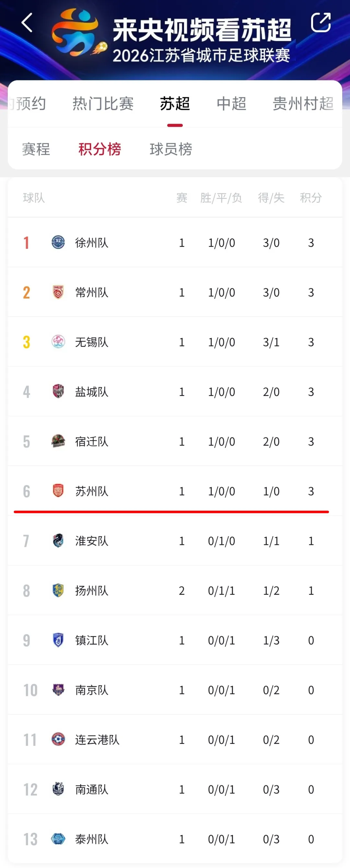Tap the share icon
This screenshot has height=868, width=350.
[320, 23]
